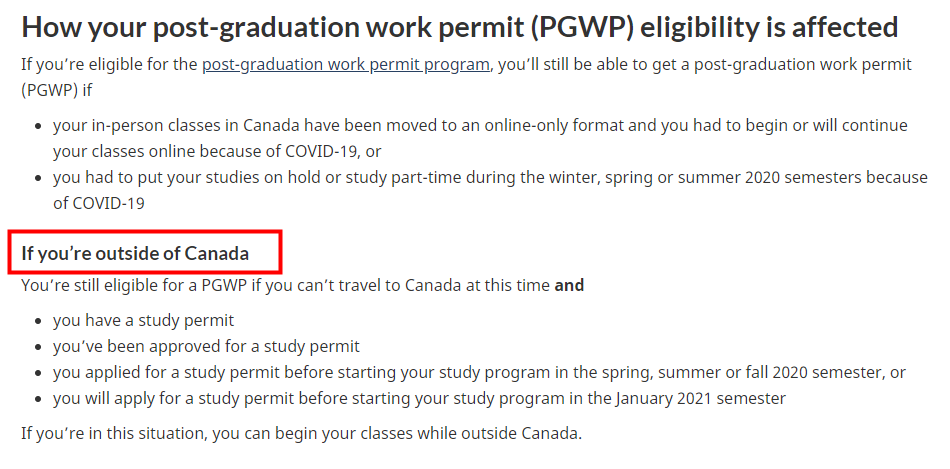950x469 pixels.
Task: Click the bold word 'and' in the paragraph
Action: [x=569, y=285]
